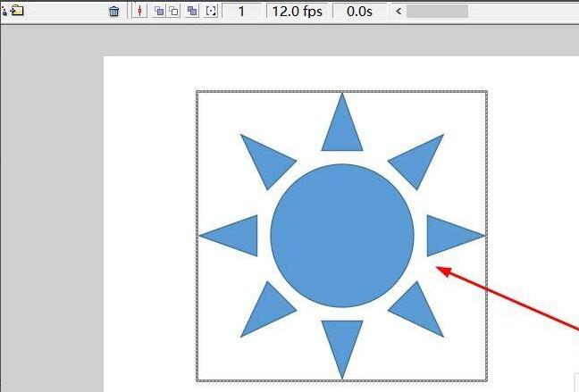Click the timeline horizontal scrollbar thumb
Viewport: 579px width, 392px height.
coord(437,11)
